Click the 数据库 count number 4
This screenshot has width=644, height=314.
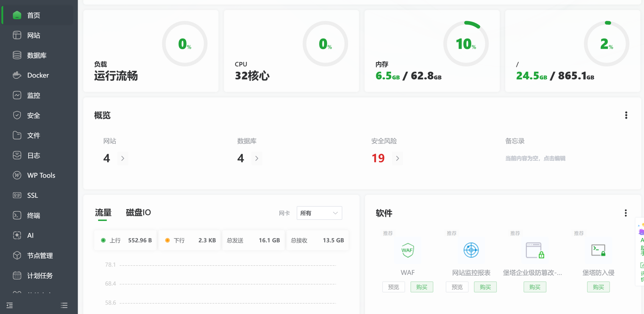pos(241,158)
